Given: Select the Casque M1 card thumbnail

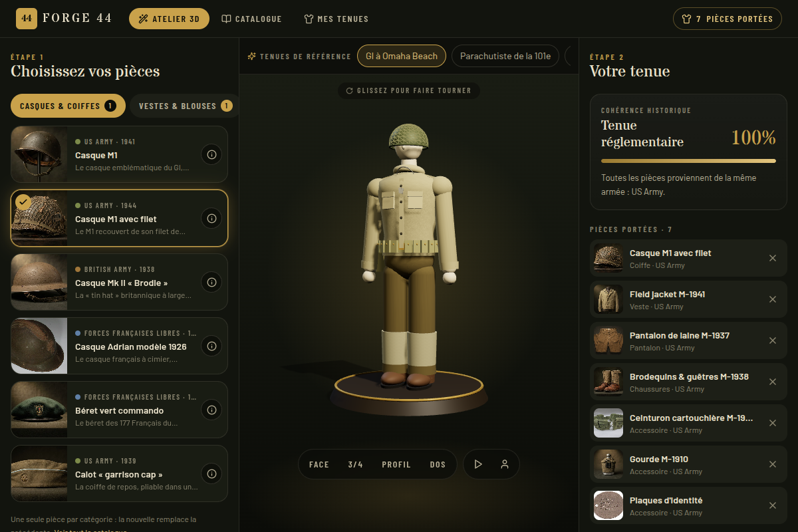Looking at the screenshot, I should pyautogui.click(x=39, y=154).
